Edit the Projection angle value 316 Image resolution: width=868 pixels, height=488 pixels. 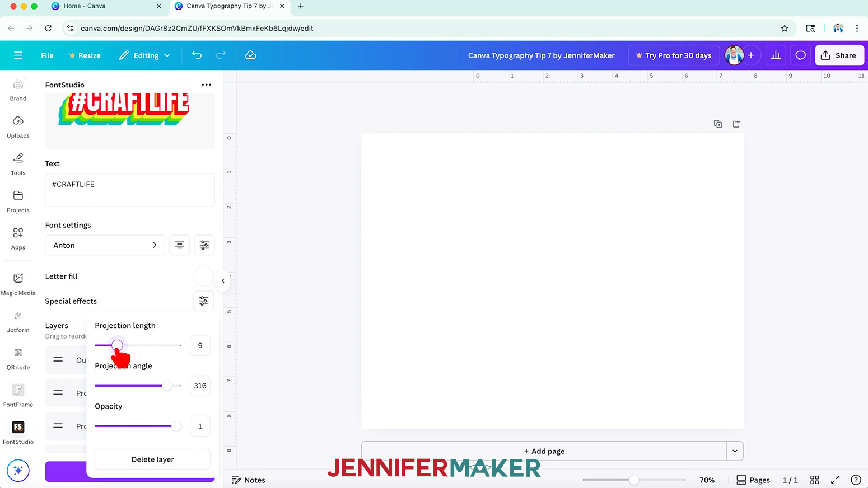click(x=200, y=386)
